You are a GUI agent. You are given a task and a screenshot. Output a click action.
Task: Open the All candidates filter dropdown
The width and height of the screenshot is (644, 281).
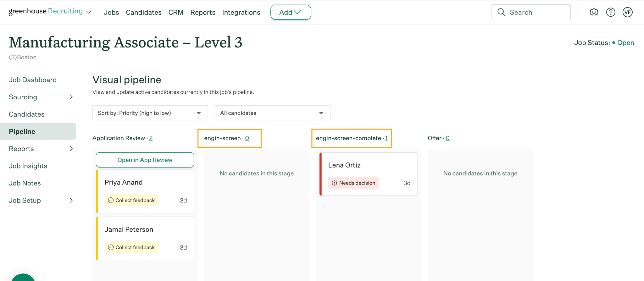tap(272, 113)
